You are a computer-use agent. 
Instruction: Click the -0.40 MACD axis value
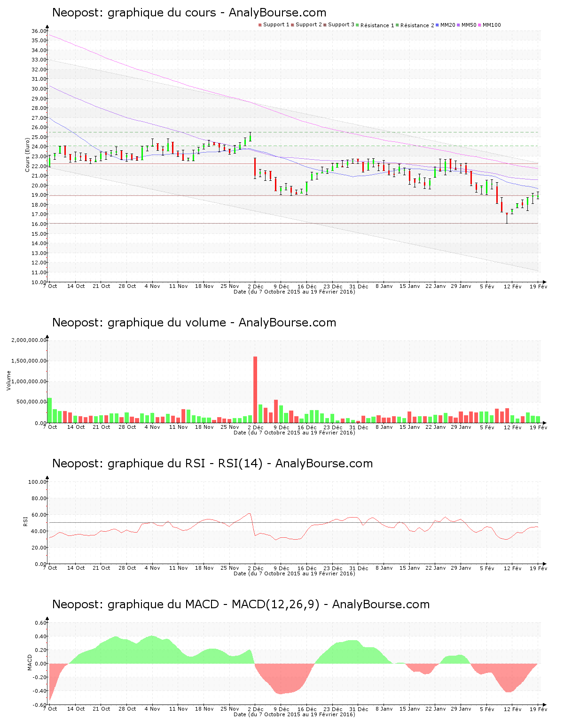(40, 691)
